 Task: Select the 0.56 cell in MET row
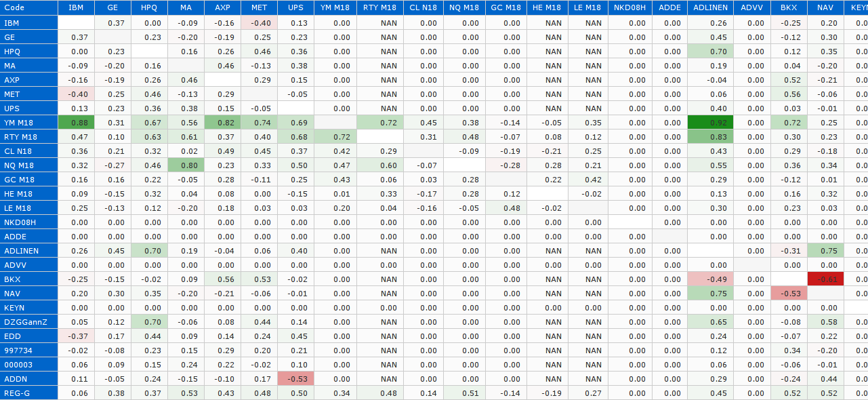789,94
